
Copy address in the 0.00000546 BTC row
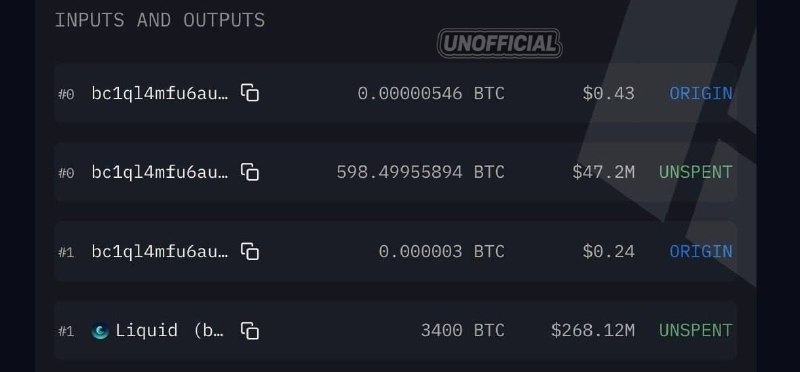pyautogui.click(x=250, y=93)
